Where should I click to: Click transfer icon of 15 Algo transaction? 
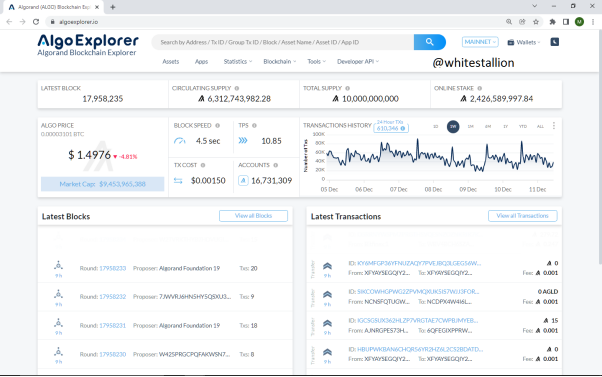pos(327,324)
